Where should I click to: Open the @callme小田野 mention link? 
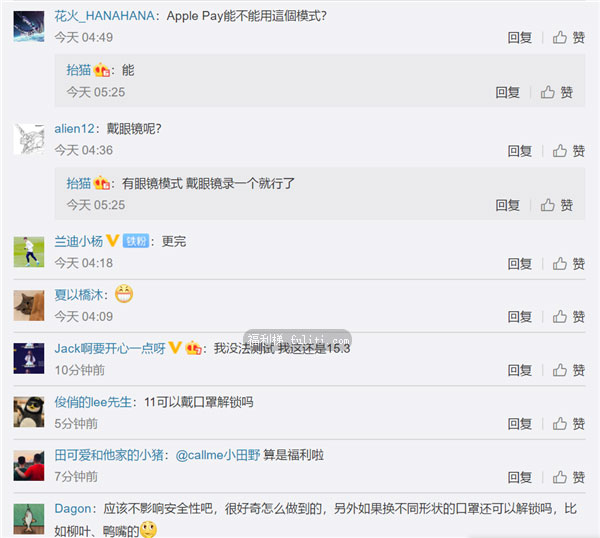[x=218, y=455]
